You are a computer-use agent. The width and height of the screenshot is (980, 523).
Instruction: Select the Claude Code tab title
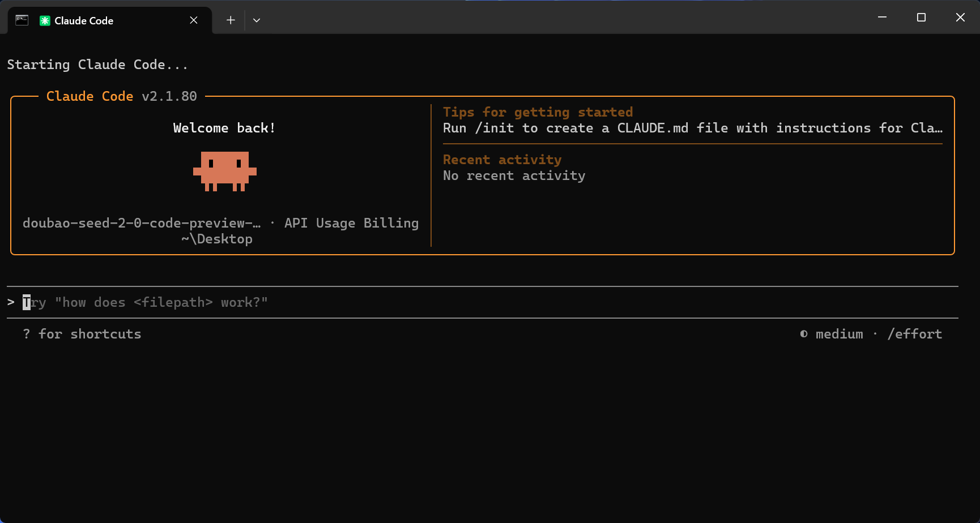(x=84, y=21)
